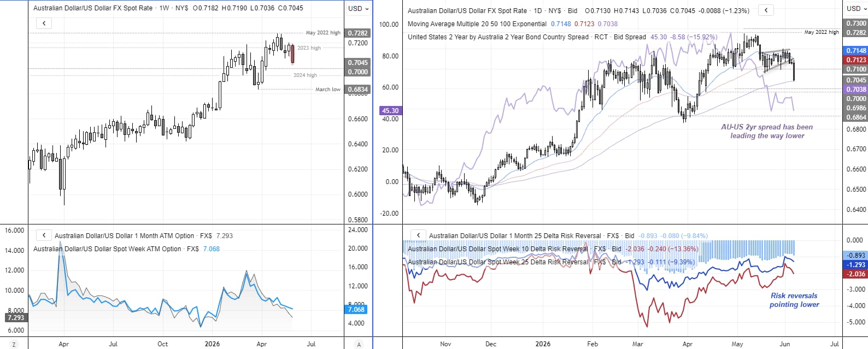
Task: Click the 0.7100 price label on daily axis
Action: pyautogui.click(x=856, y=69)
